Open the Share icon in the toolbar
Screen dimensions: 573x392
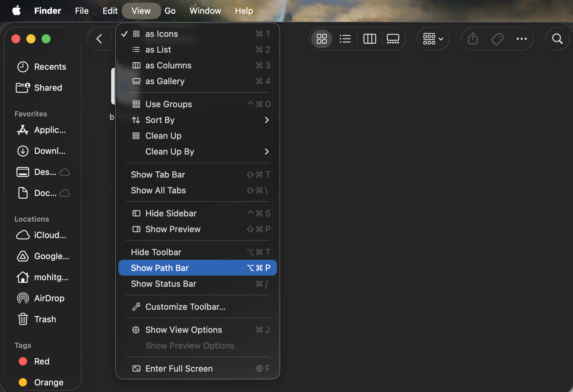pyautogui.click(x=473, y=39)
